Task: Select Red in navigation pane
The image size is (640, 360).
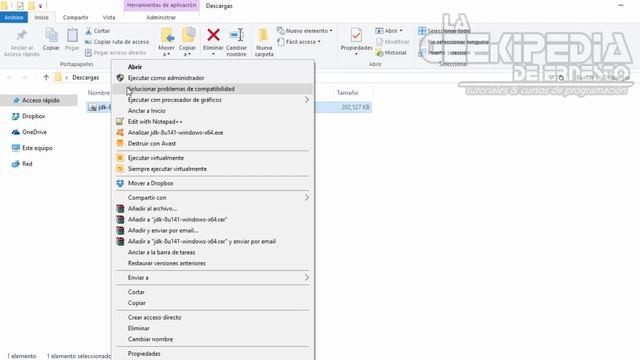Action: click(x=22, y=164)
